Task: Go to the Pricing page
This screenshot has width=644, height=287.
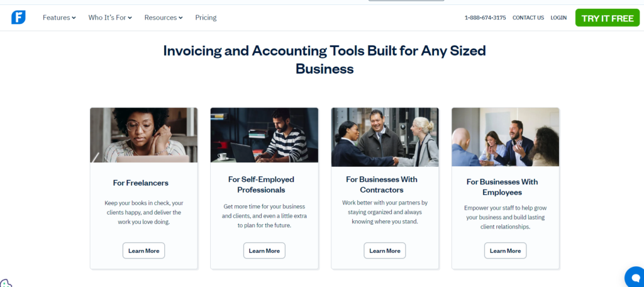Action: tap(206, 18)
